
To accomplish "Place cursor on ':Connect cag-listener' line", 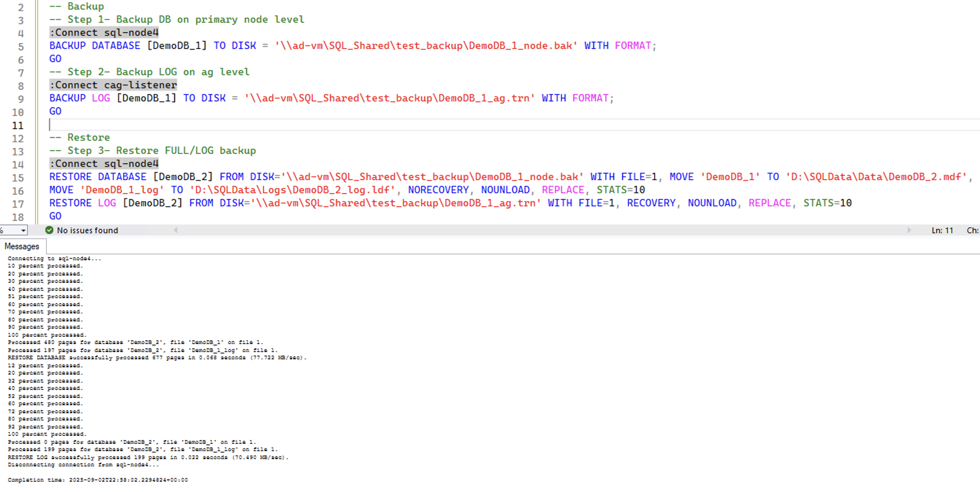I will pos(113,85).
